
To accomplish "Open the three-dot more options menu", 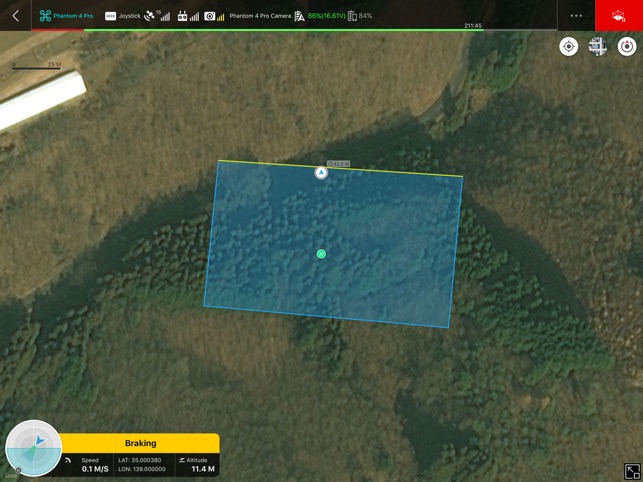I will click(576, 16).
